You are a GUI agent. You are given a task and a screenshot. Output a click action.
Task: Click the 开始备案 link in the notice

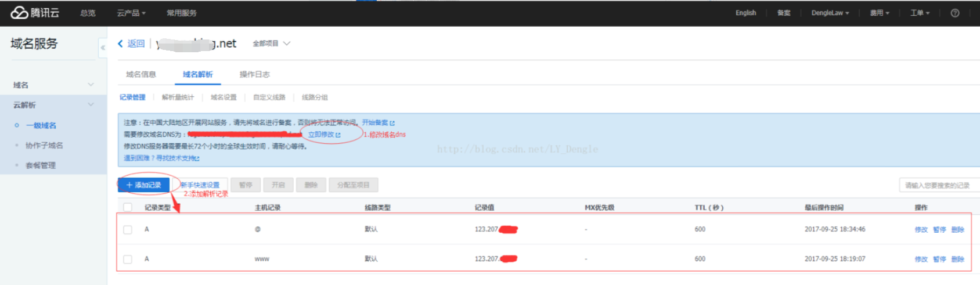[378, 122]
